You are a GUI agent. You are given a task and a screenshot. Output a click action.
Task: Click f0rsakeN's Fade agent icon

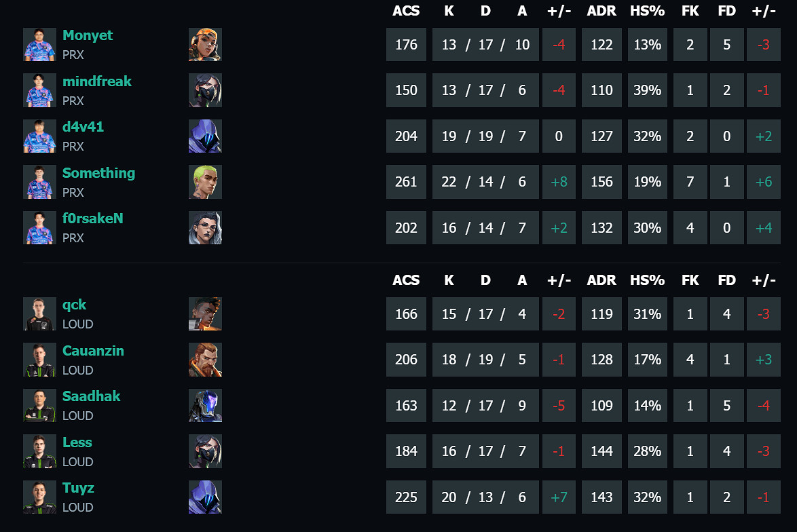[x=205, y=228]
